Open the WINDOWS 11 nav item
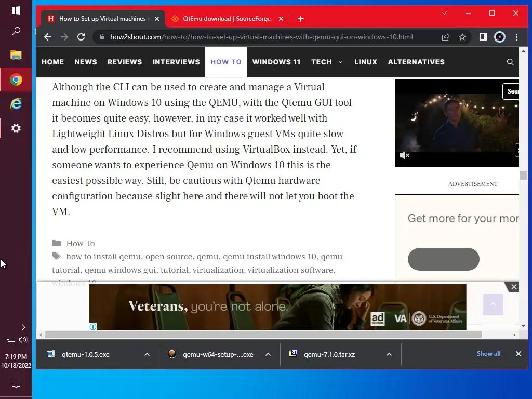532x399 pixels. 276,62
